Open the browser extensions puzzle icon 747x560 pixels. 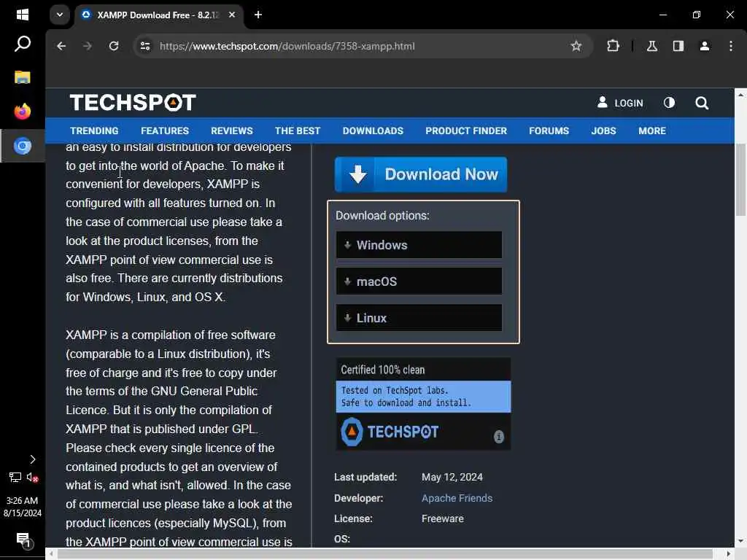click(x=613, y=46)
